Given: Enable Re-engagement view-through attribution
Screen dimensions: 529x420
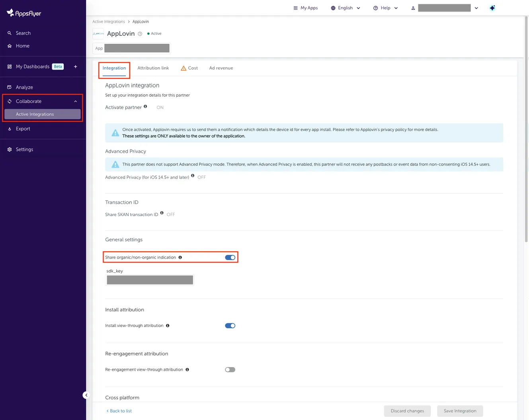Looking at the screenshot, I should coord(230,369).
